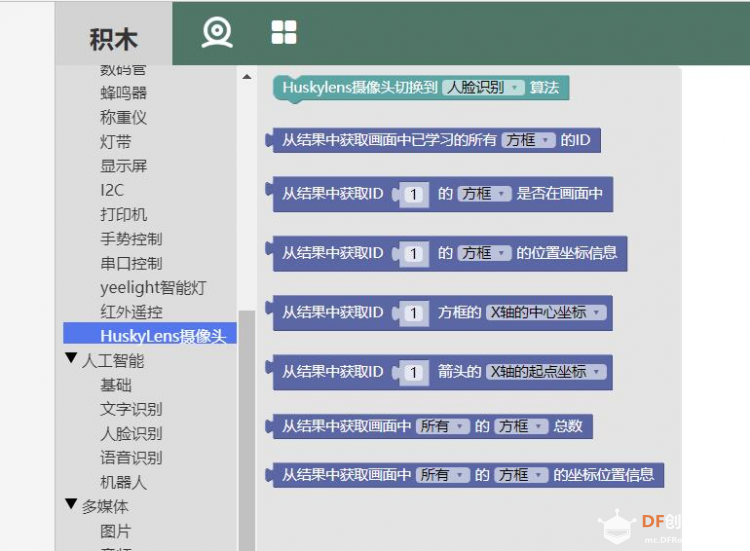Open the yeelight智能灯 category
The height and width of the screenshot is (551, 750).
[154, 287]
